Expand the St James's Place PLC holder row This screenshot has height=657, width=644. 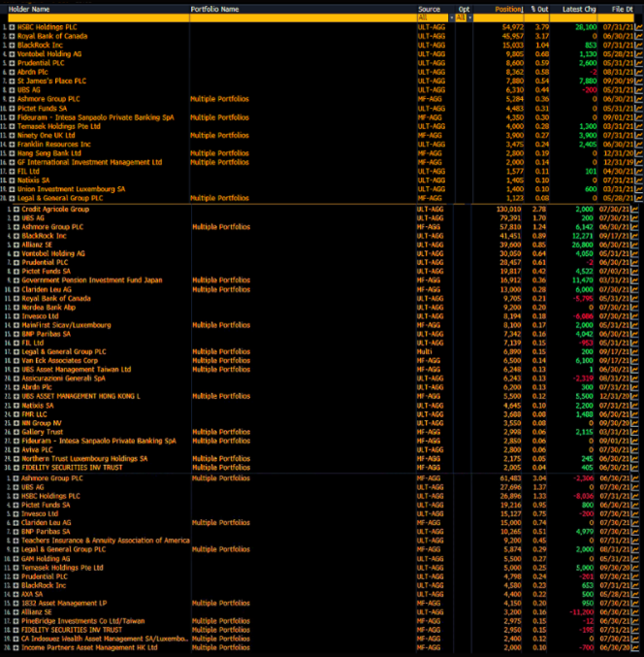13,82
